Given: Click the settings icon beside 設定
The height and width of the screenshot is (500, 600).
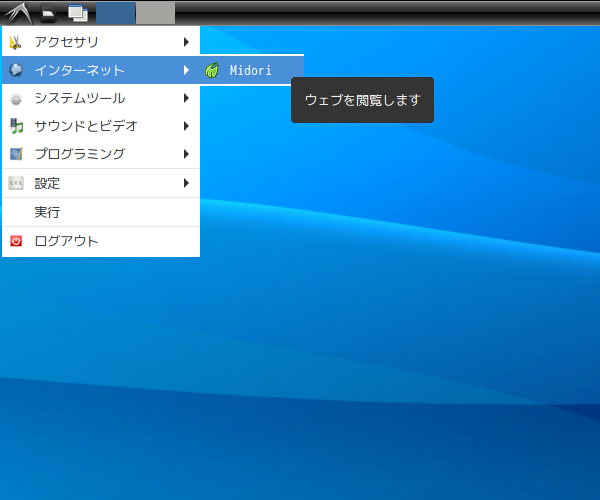Looking at the screenshot, I should pyautogui.click(x=16, y=183).
